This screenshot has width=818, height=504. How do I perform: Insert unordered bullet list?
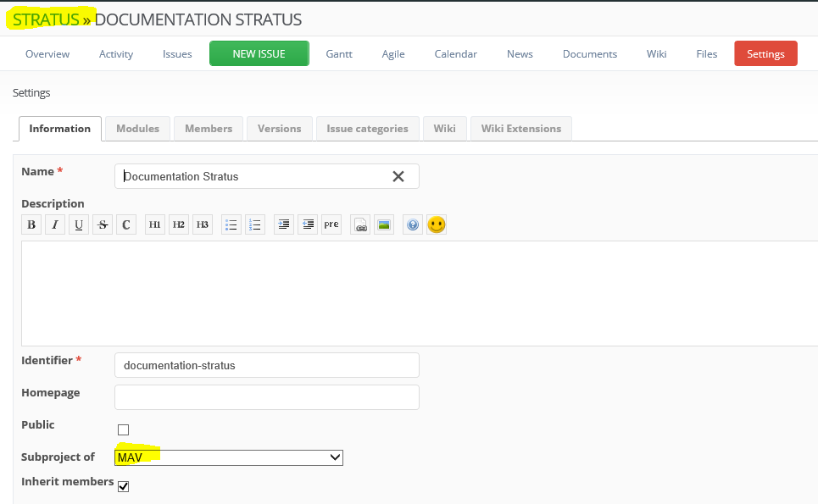click(x=231, y=224)
